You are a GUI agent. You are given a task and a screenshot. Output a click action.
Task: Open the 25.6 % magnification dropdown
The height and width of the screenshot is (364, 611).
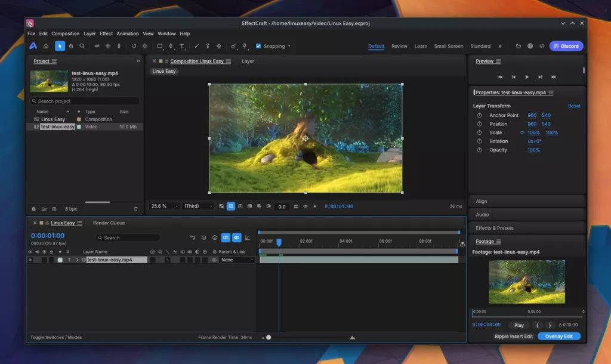[165, 206]
